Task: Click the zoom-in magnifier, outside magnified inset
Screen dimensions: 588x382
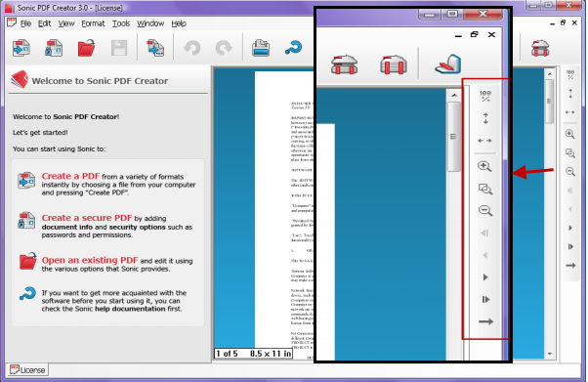Action: click(x=570, y=134)
